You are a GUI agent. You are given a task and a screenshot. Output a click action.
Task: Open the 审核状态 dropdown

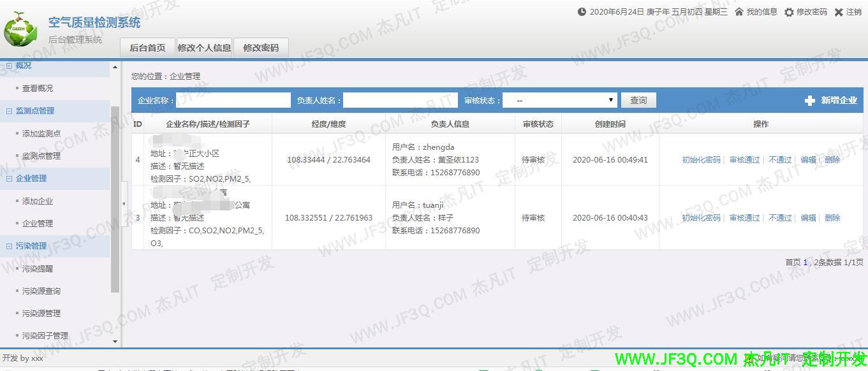559,101
